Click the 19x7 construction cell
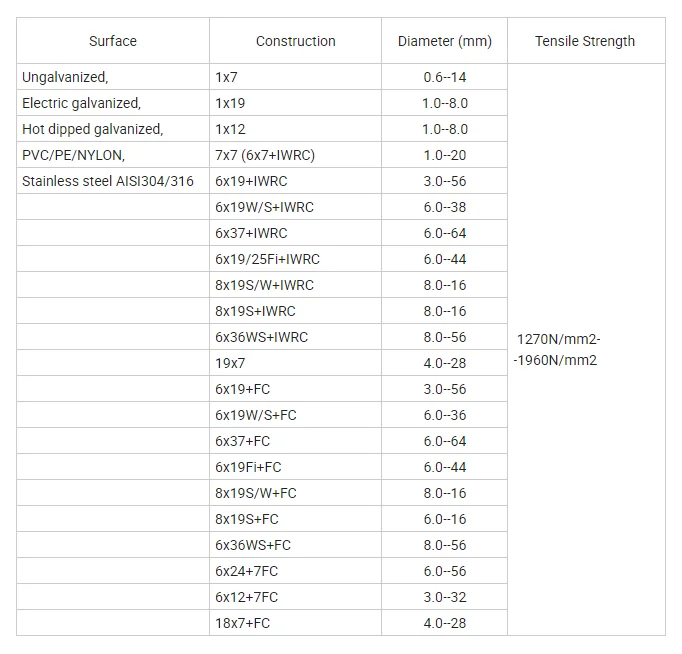682x654 pixels. tap(230, 363)
